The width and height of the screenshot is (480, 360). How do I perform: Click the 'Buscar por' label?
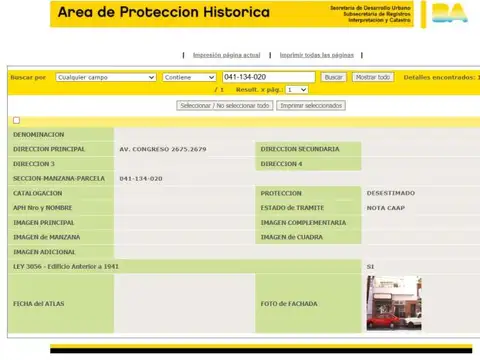[28, 78]
